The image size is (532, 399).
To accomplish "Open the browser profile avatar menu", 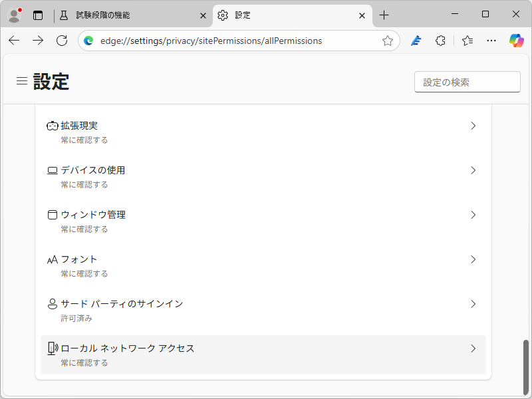I will [x=14, y=15].
